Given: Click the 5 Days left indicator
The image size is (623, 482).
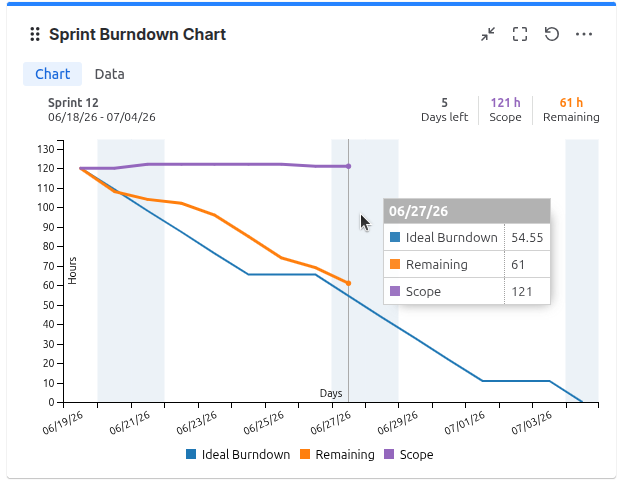Looking at the screenshot, I should pos(445,110).
